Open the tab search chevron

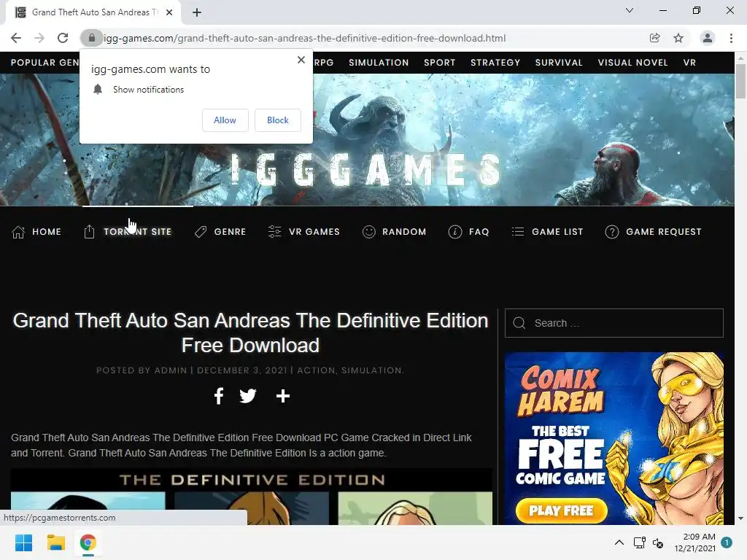pos(630,10)
